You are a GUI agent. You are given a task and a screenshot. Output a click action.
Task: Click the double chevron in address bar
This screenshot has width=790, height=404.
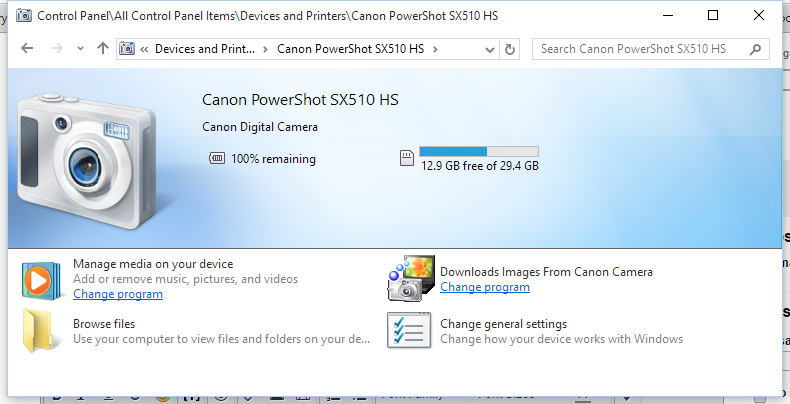coord(144,49)
